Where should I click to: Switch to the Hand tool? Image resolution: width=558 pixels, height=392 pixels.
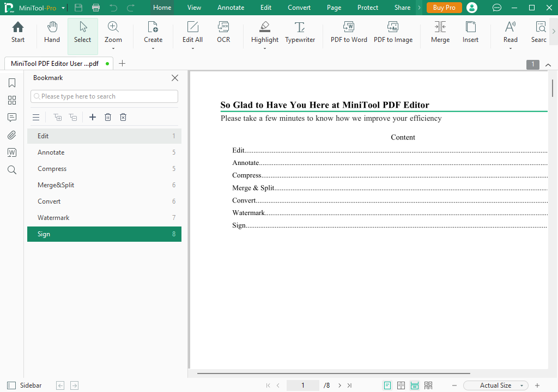pos(52,33)
